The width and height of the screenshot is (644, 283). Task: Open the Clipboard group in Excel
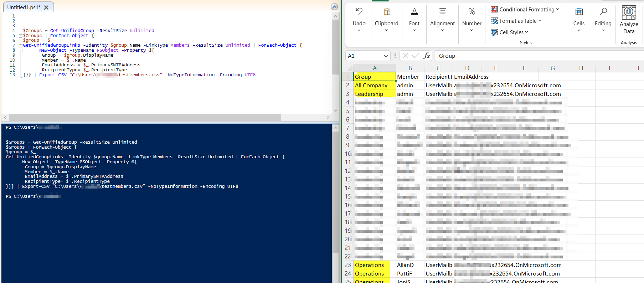[x=386, y=11]
